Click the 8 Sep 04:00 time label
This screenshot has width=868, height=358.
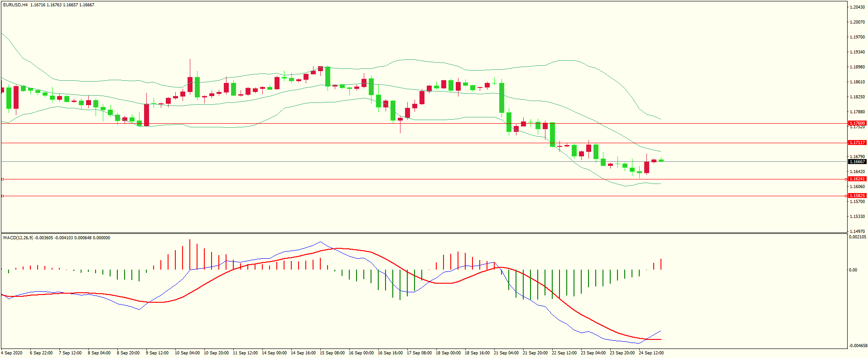[99, 353]
